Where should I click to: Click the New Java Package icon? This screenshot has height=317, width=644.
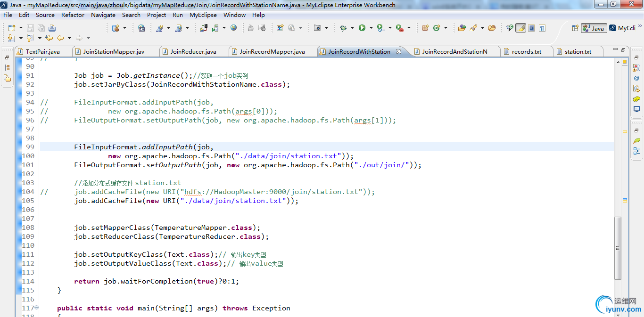[x=425, y=28]
